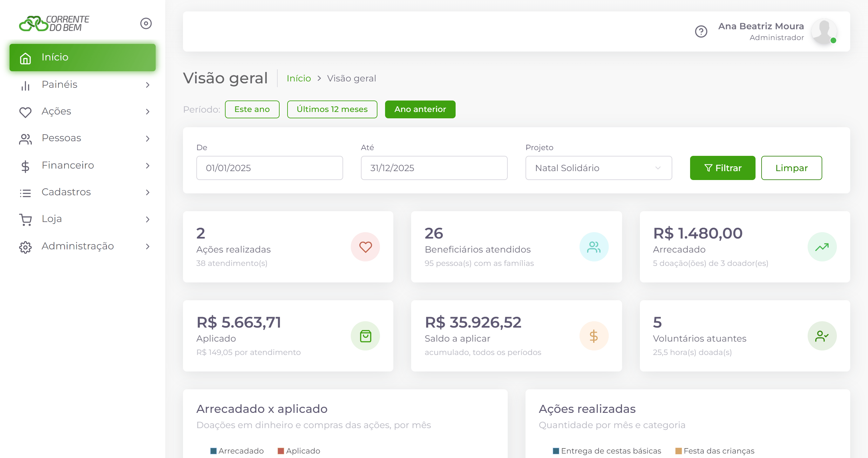Image resolution: width=868 pixels, height=458 pixels.
Task: Open the Painéis sidebar menu
Action: [x=83, y=85]
